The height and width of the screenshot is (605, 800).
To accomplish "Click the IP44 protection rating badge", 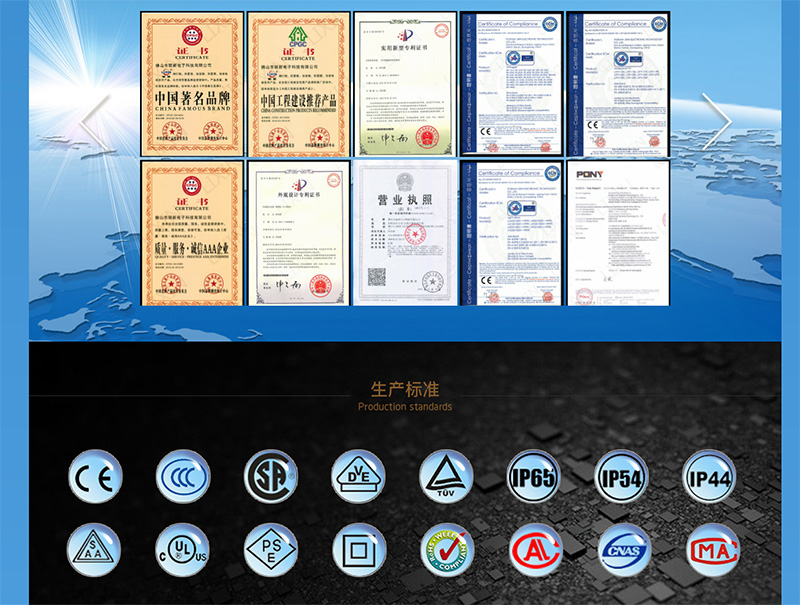I will click(x=709, y=476).
